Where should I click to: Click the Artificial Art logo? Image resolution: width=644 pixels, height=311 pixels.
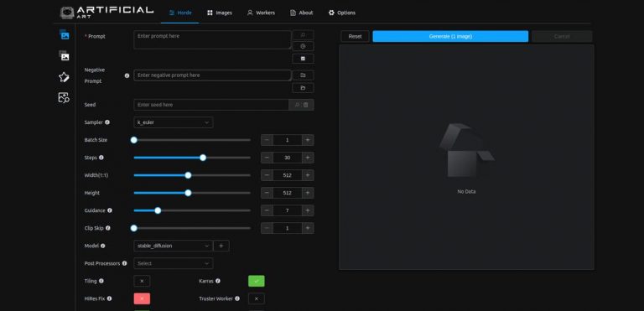click(106, 13)
